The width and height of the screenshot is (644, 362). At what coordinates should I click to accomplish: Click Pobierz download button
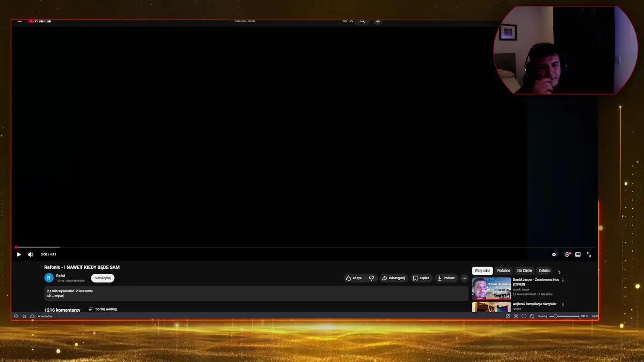(446, 278)
